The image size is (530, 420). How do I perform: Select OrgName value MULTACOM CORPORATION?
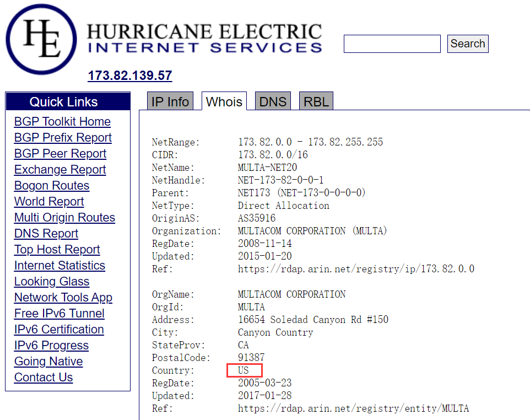pyautogui.click(x=291, y=294)
